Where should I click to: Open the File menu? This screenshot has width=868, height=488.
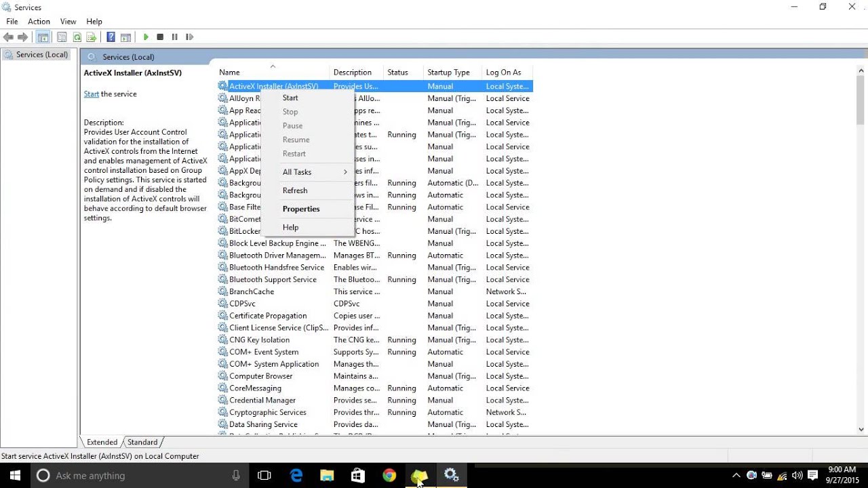[x=12, y=22]
